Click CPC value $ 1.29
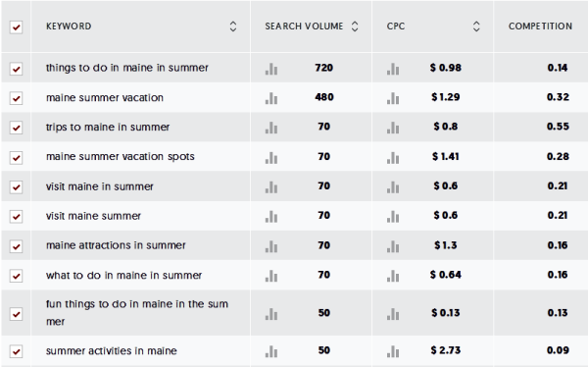Viewport: 588px width, 367px height. (446, 97)
